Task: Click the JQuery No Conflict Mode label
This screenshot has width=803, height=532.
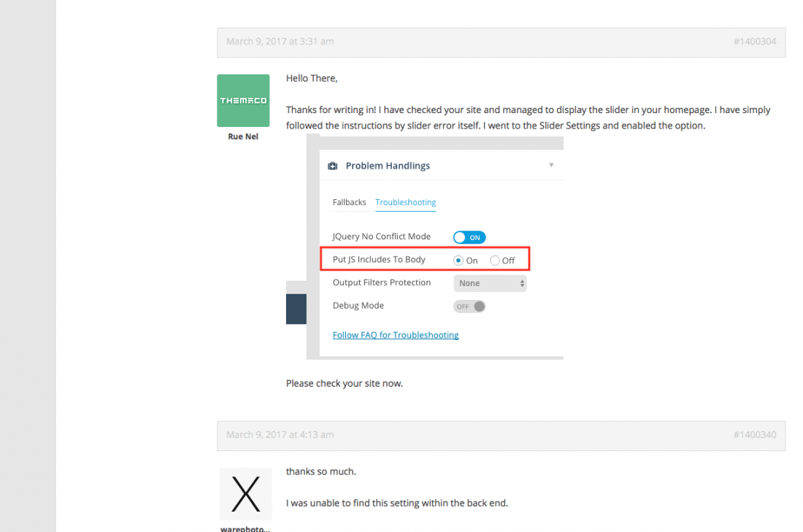Action: 382,236
